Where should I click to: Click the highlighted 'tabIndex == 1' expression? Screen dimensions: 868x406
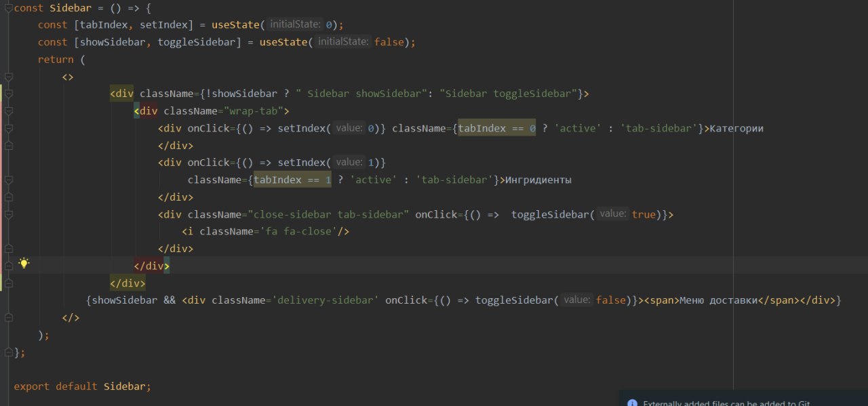(x=292, y=180)
